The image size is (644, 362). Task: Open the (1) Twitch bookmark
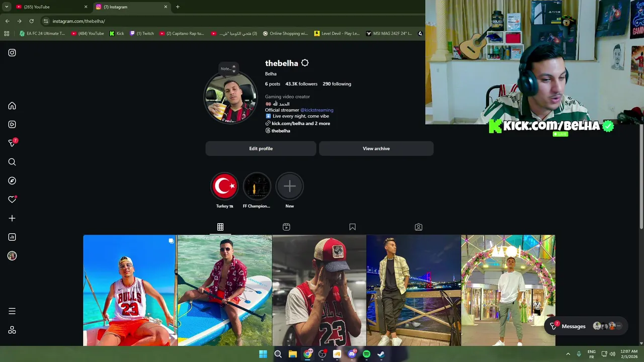pyautogui.click(x=142, y=34)
